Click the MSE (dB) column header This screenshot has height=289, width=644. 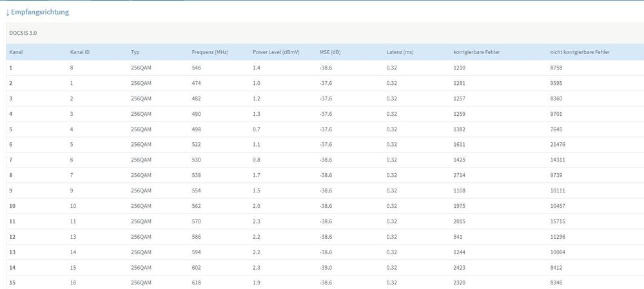tap(330, 53)
